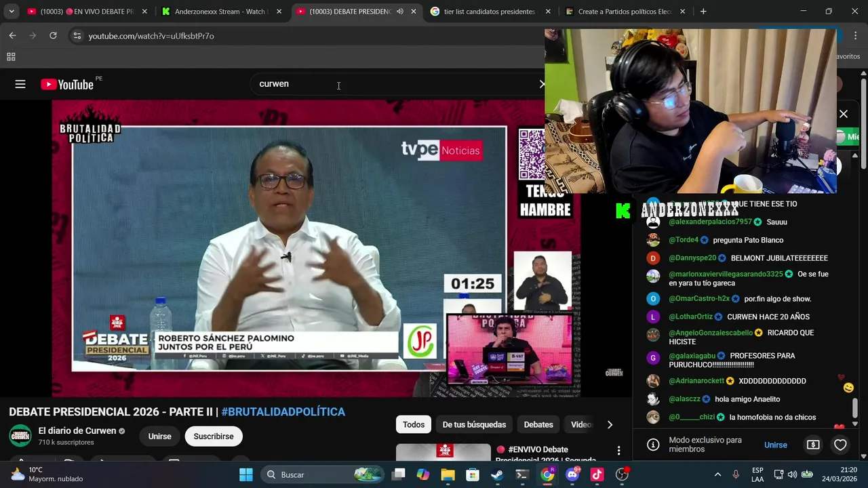868x488 pixels.
Task: Click Unirse in members-only chat bar
Action: [776, 445]
